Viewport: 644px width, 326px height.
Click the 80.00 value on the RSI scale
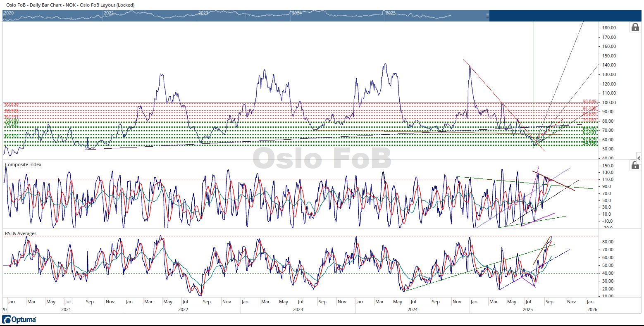point(608,242)
